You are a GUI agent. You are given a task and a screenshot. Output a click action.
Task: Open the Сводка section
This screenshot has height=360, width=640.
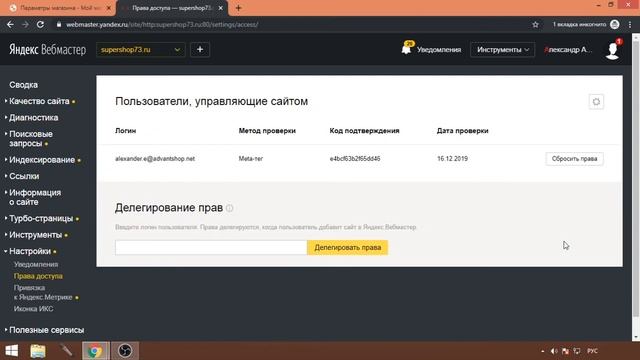pos(24,85)
